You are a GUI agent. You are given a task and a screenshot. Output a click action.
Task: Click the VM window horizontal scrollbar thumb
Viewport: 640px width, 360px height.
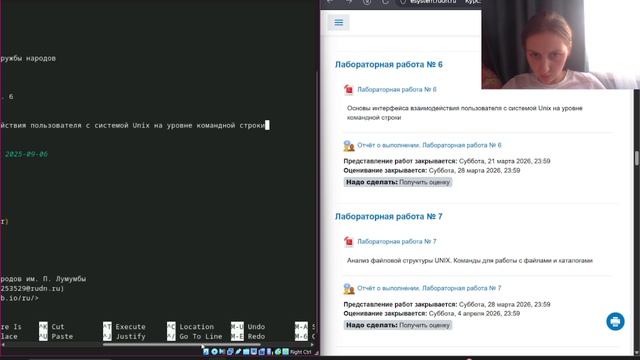click(182, 344)
